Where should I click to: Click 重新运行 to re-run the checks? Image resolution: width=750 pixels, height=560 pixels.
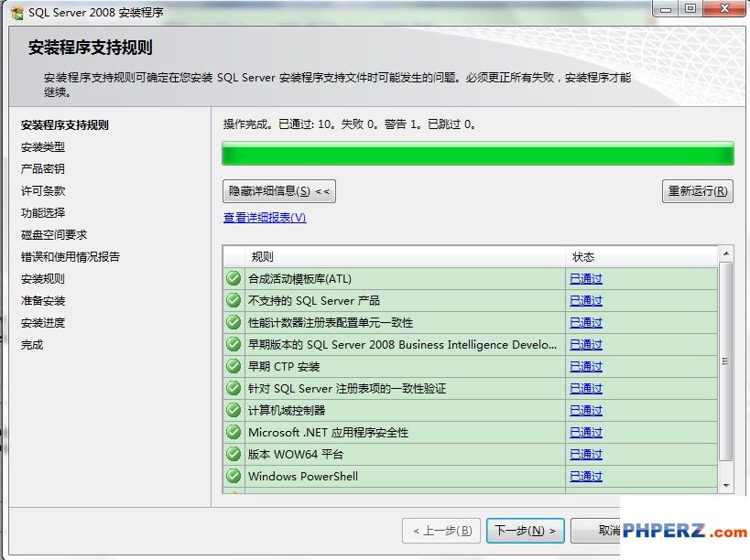point(698,191)
